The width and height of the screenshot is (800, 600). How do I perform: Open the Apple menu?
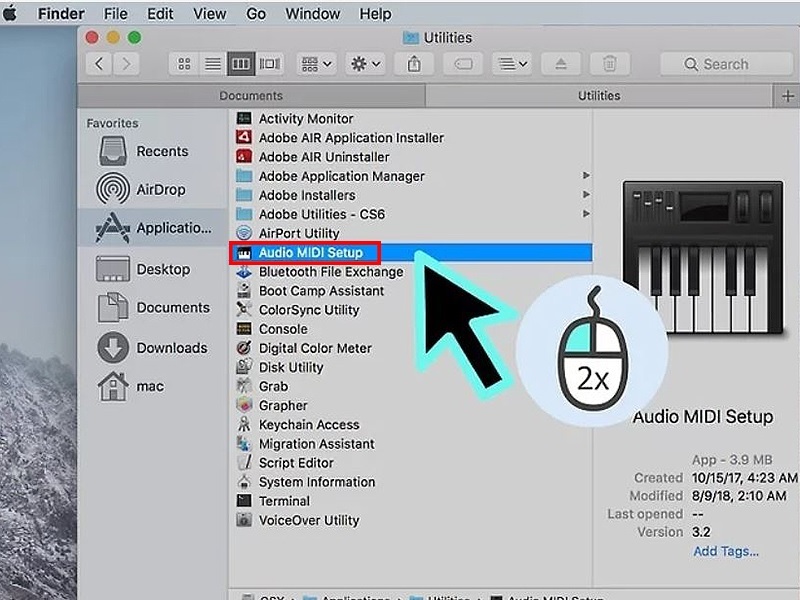click(x=9, y=13)
